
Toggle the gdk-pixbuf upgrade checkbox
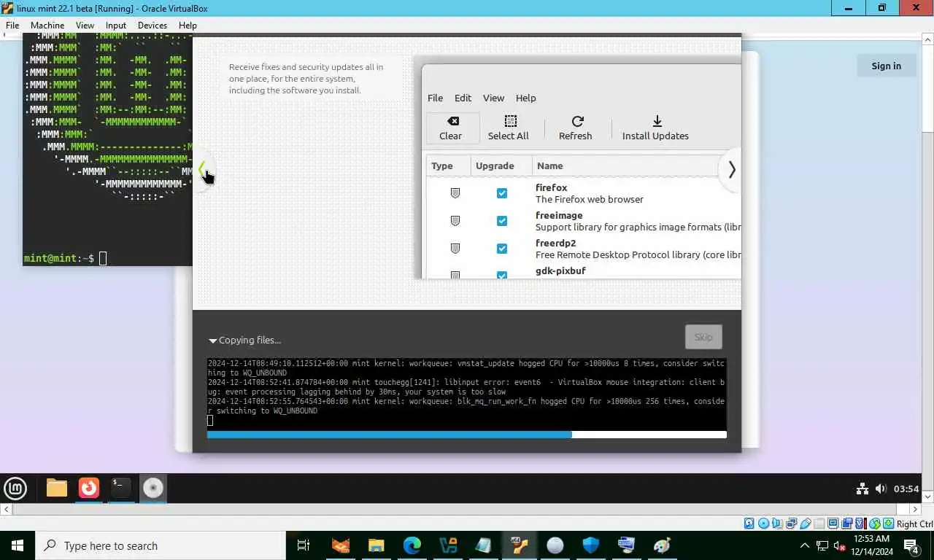502,275
